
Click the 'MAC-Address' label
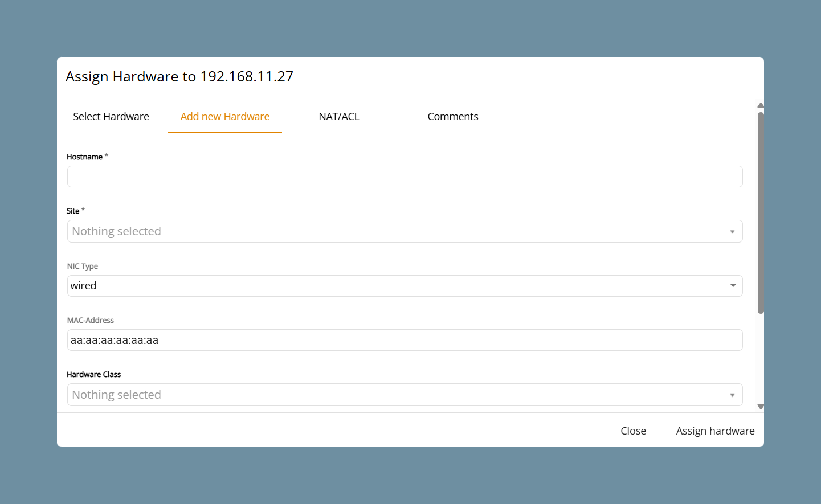pyautogui.click(x=91, y=320)
